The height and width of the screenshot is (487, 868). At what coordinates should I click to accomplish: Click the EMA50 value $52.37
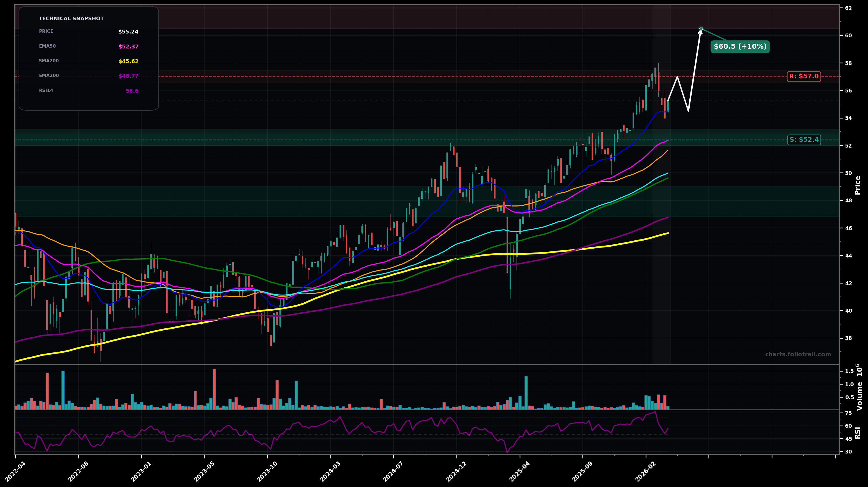(x=129, y=46)
